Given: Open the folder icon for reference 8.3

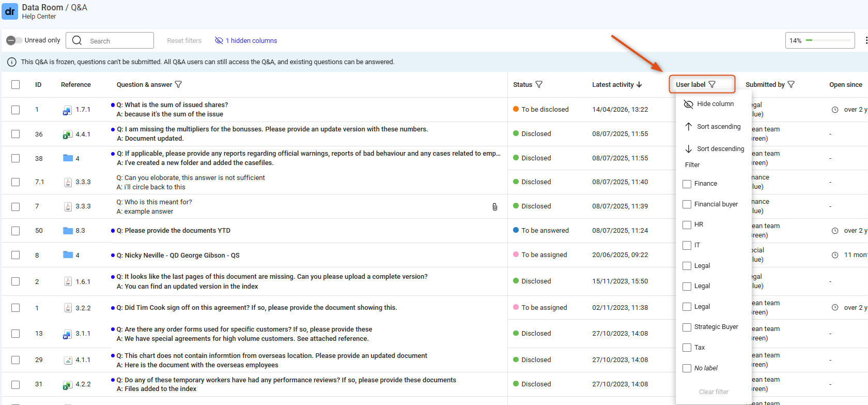Looking at the screenshot, I should point(68,231).
